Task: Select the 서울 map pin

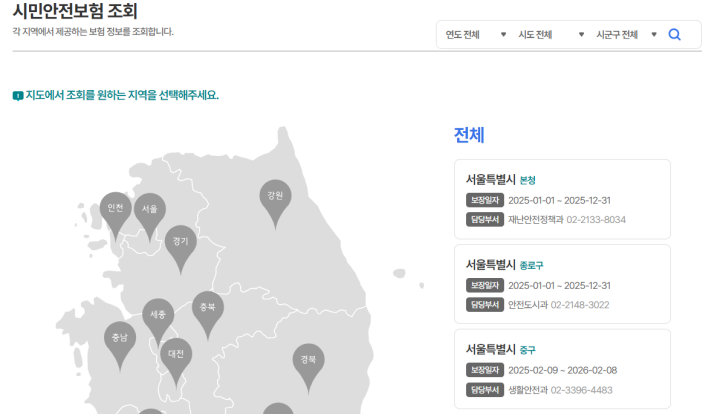Action: click(150, 217)
